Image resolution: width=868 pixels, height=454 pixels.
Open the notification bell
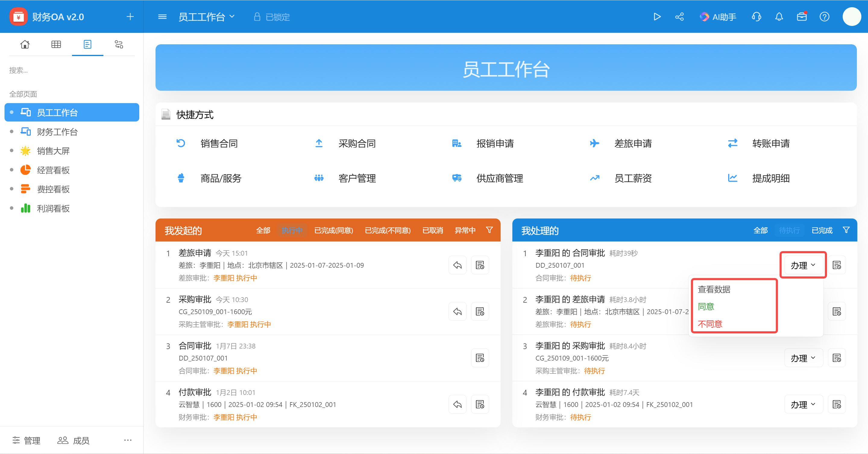pos(779,17)
